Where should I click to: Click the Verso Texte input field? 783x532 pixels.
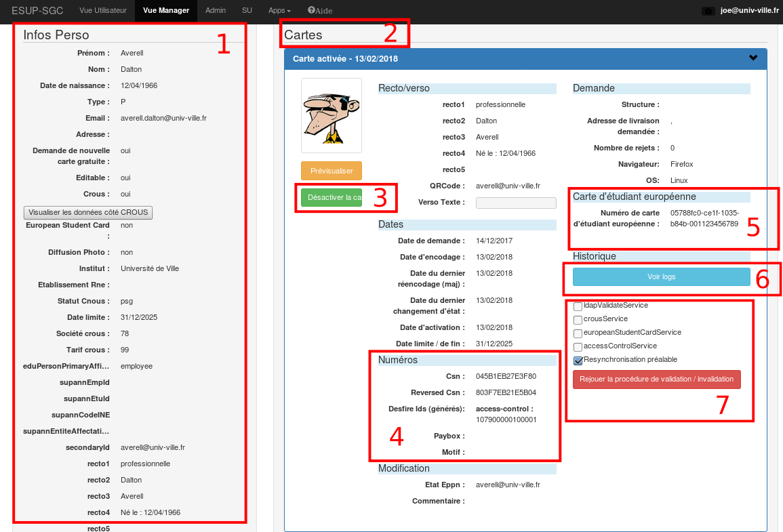[516, 203]
